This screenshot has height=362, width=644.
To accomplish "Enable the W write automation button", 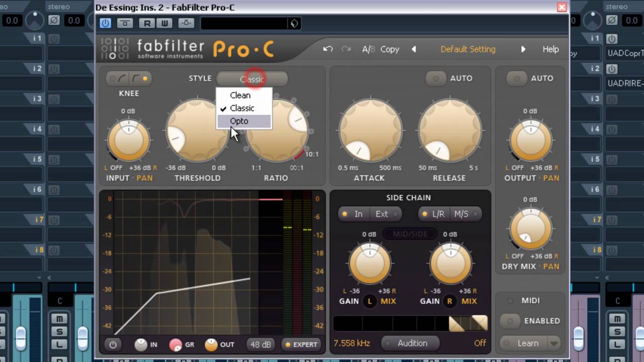I will tap(164, 23).
